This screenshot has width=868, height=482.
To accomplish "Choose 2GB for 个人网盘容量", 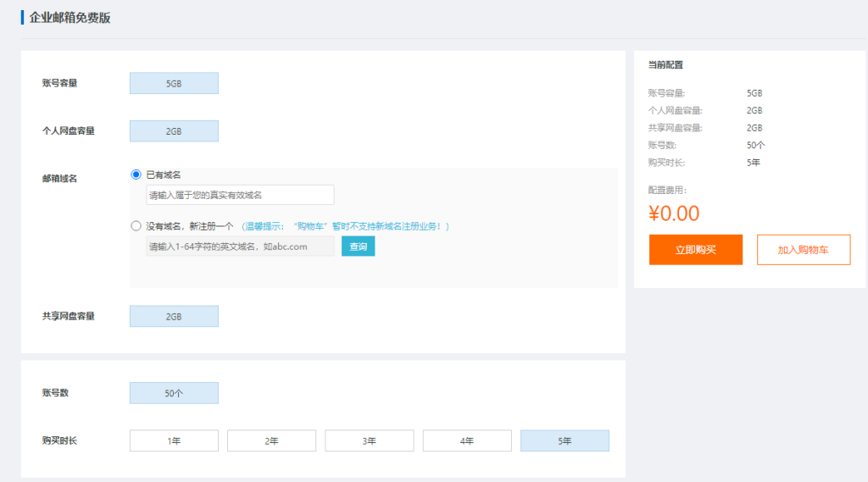I will tap(174, 131).
